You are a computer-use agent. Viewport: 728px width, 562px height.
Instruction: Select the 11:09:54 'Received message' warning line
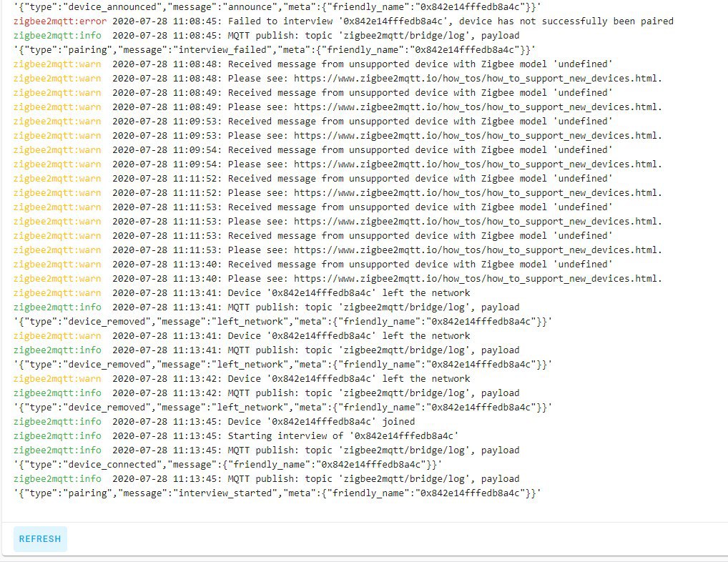click(x=313, y=150)
